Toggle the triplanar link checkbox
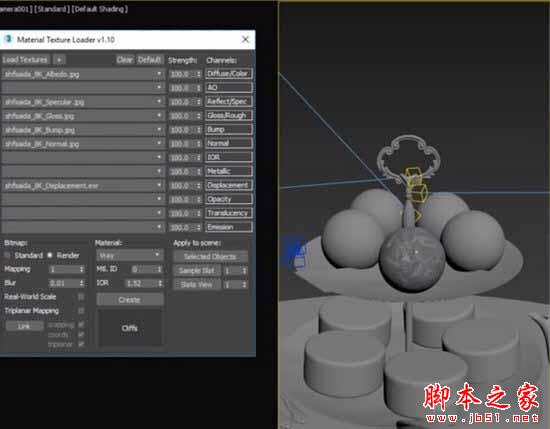This screenshot has width=550, height=429. (81, 344)
